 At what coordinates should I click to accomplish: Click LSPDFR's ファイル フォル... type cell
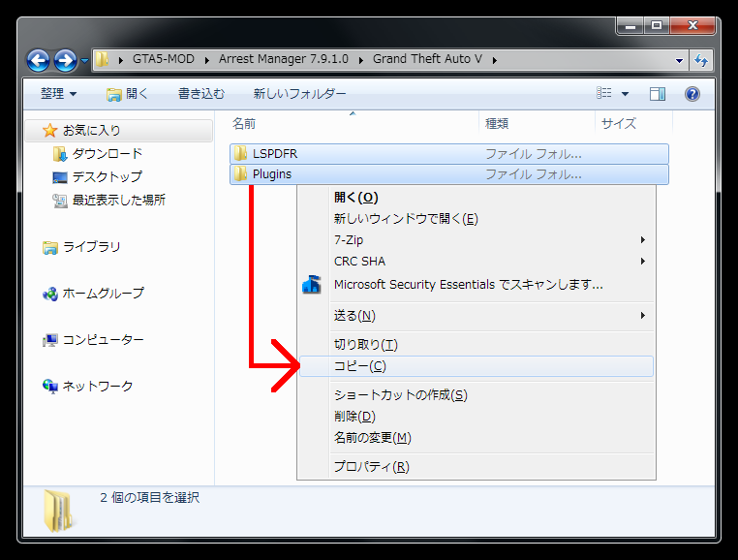coord(534,153)
